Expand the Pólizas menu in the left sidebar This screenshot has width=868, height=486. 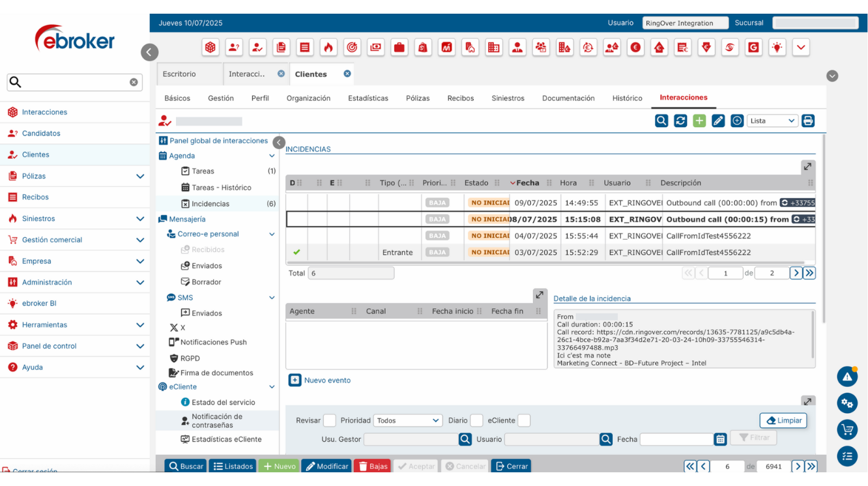point(140,176)
